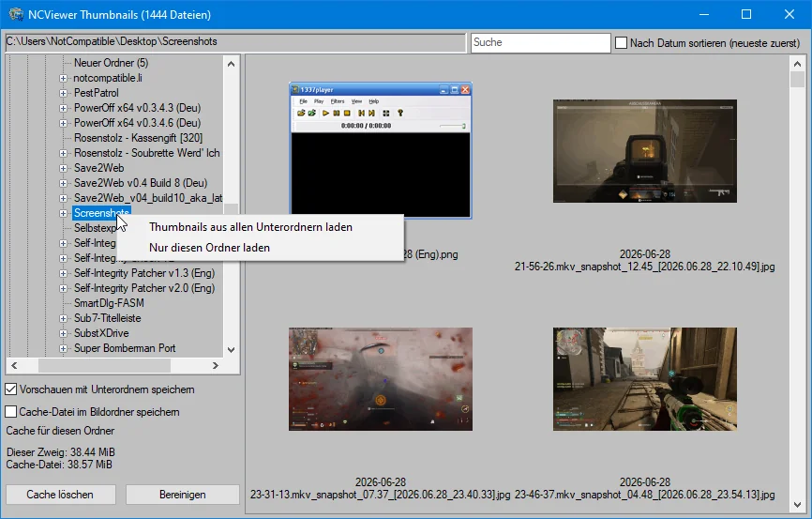Open the 23-46-37.mkv snapshot thumbnail
Image resolution: width=812 pixels, height=519 pixels.
[x=645, y=379]
